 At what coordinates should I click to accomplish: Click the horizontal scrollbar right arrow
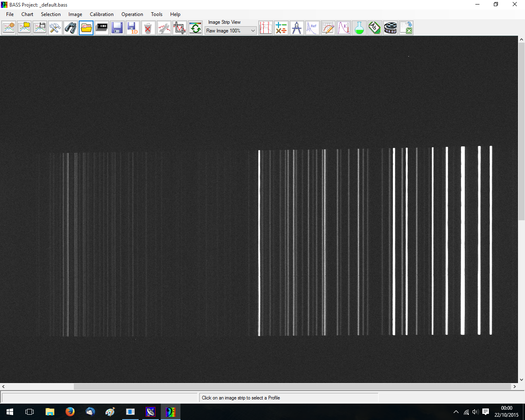click(514, 386)
